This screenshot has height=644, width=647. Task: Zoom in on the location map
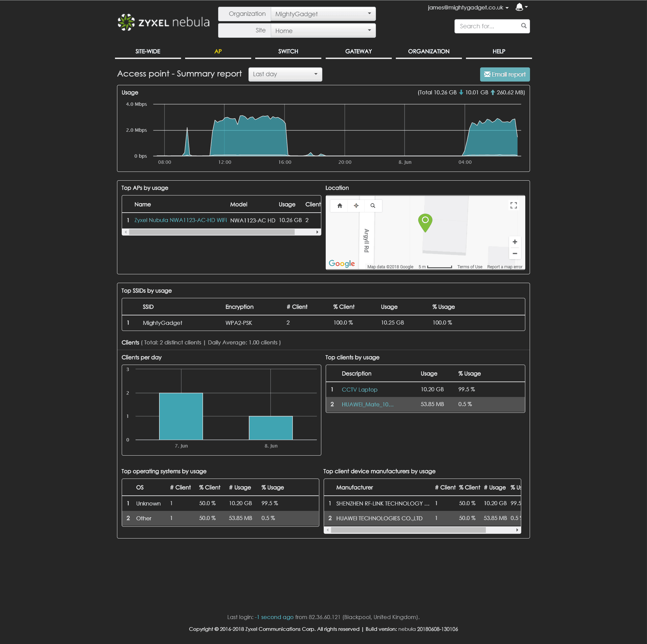click(514, 242)
